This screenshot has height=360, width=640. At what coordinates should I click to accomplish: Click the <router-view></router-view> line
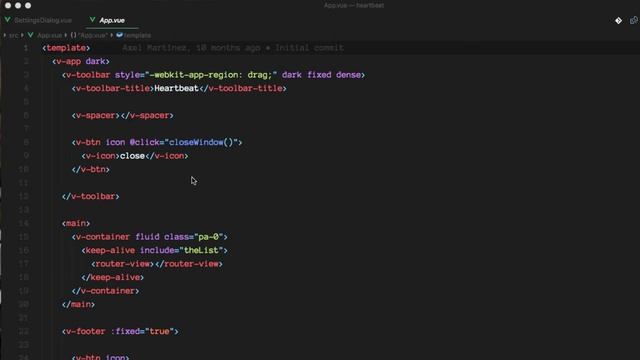[157, 264]
